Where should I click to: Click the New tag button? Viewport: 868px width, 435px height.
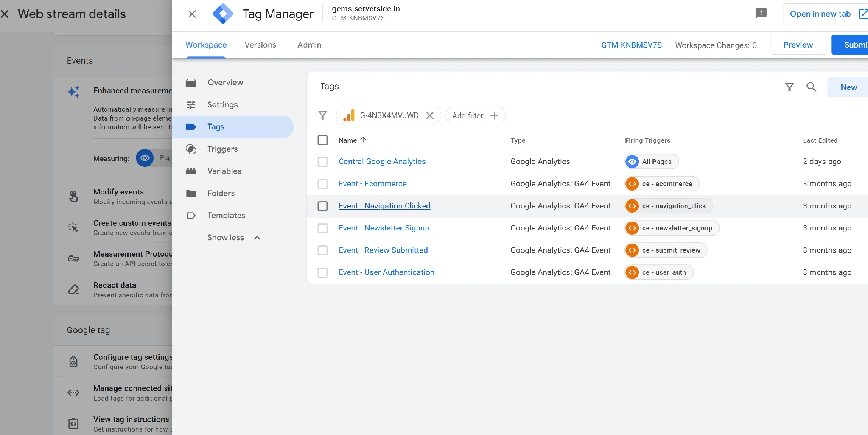848,87
